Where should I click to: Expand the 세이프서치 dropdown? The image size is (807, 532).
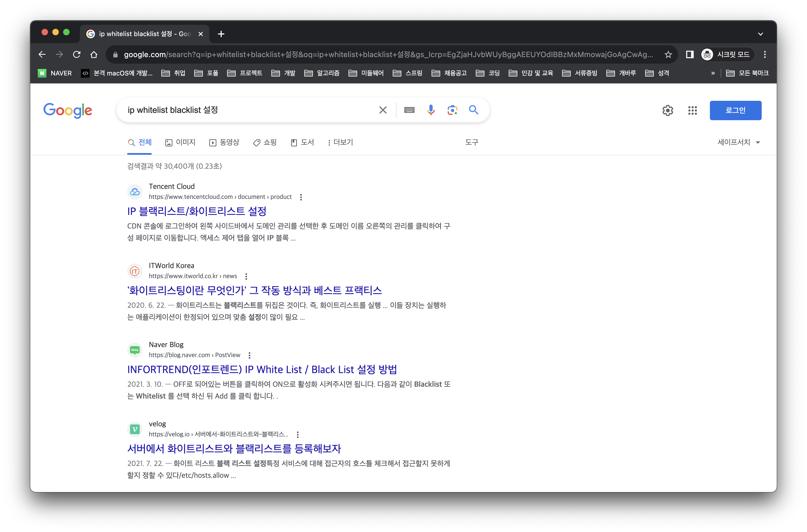click(x=739, y=142)
